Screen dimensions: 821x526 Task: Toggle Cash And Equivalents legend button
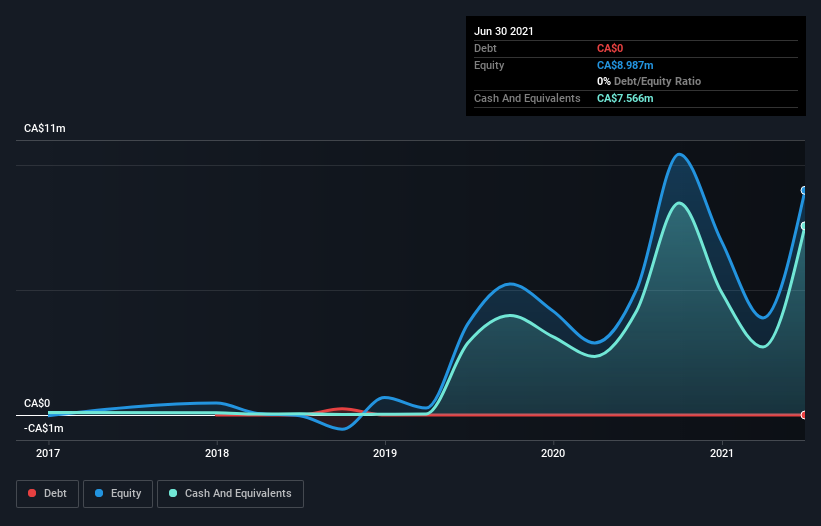click(230, 494)
